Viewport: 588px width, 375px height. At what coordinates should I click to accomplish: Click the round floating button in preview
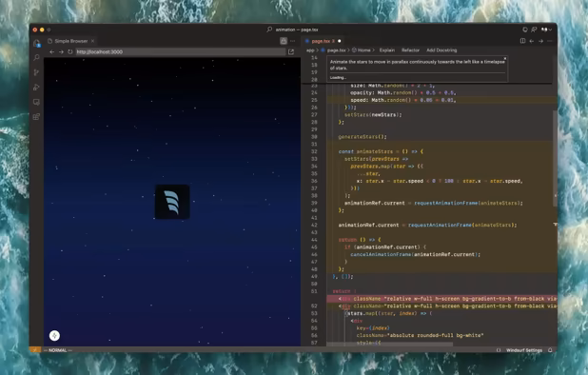[x=55, y=335]
